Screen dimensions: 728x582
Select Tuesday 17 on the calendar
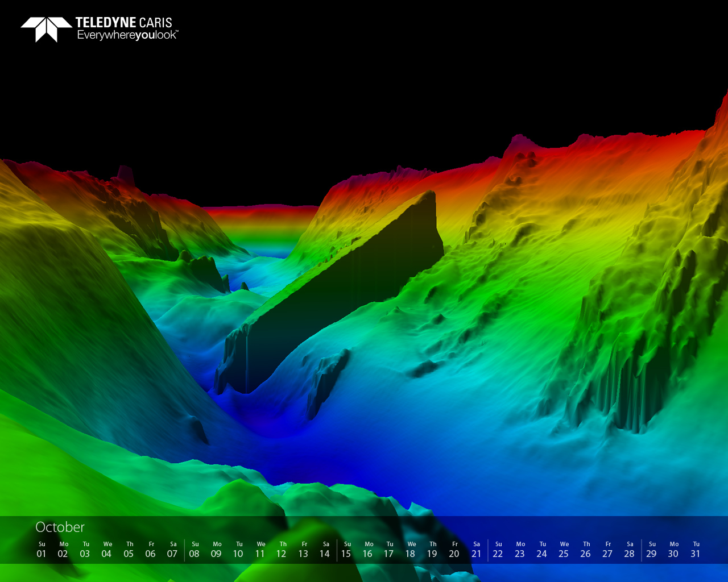(x=389, y=550)
